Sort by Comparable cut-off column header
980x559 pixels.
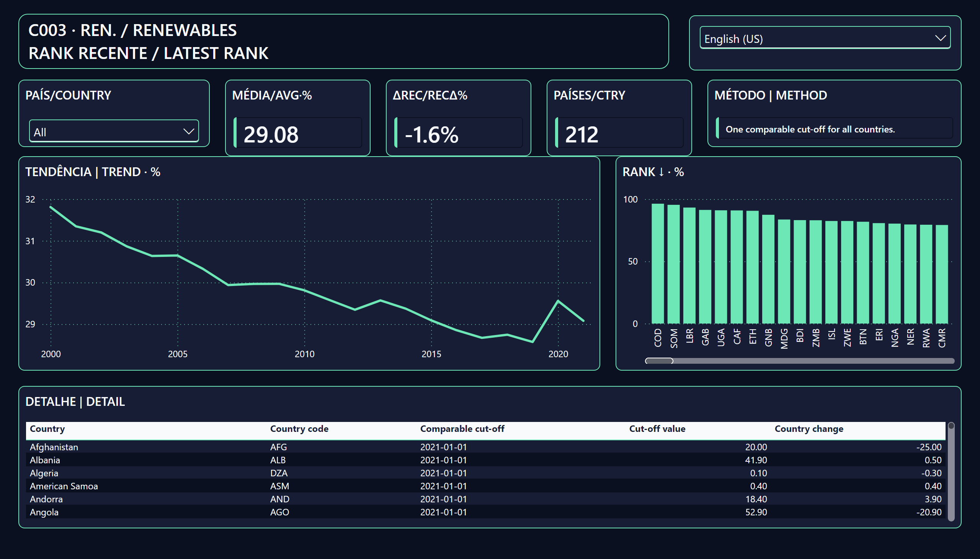pos(462,429)
